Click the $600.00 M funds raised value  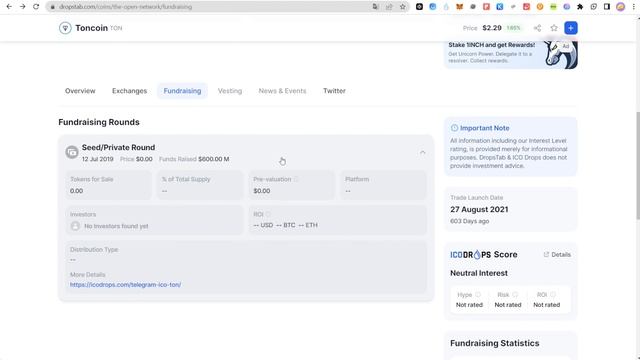[213, 159]
